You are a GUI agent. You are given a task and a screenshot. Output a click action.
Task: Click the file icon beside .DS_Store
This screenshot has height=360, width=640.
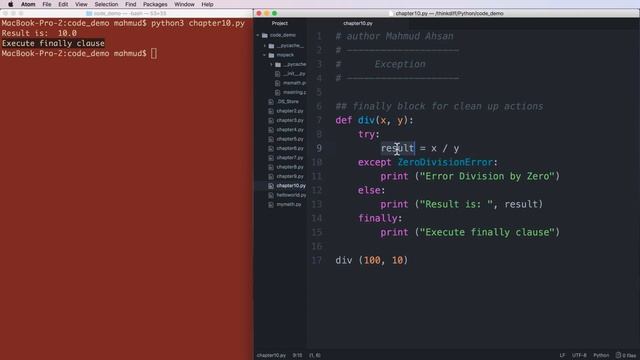(x=271, y=102)
